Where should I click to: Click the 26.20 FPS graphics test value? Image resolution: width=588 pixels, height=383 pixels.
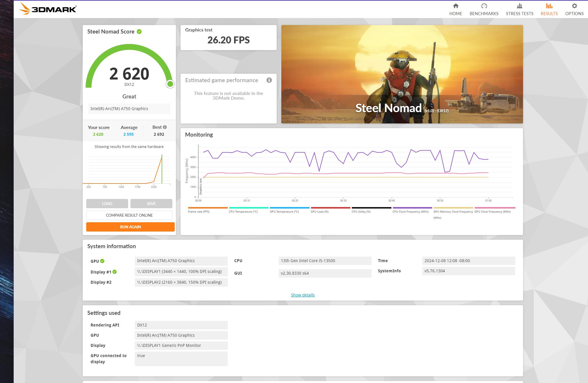229,40
